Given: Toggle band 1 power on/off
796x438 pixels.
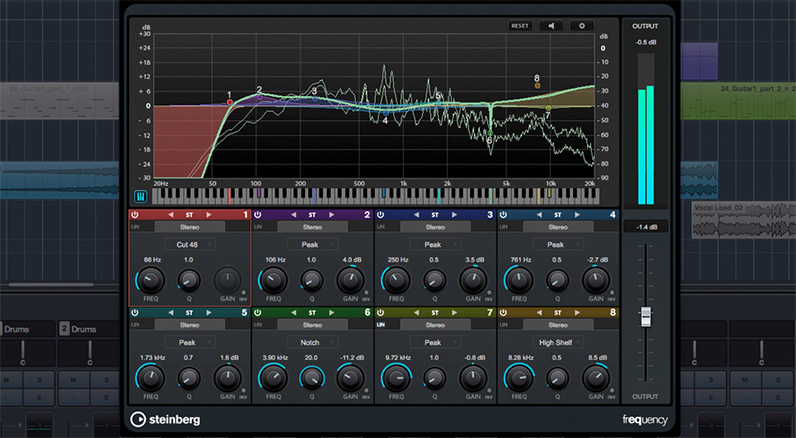Looking at the screenshot, I should pos(135,215).
